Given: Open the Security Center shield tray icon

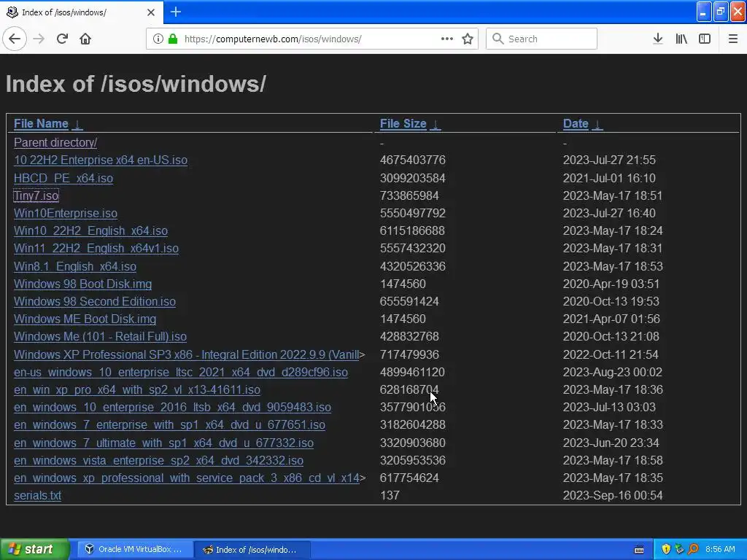Looking at the screenshot, I should [666, 550].
